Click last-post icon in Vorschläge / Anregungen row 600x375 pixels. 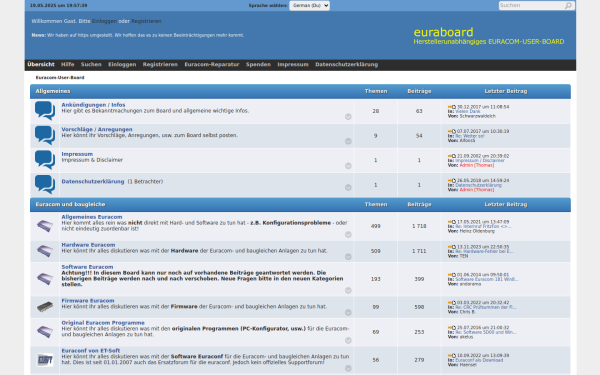(452, 131)
